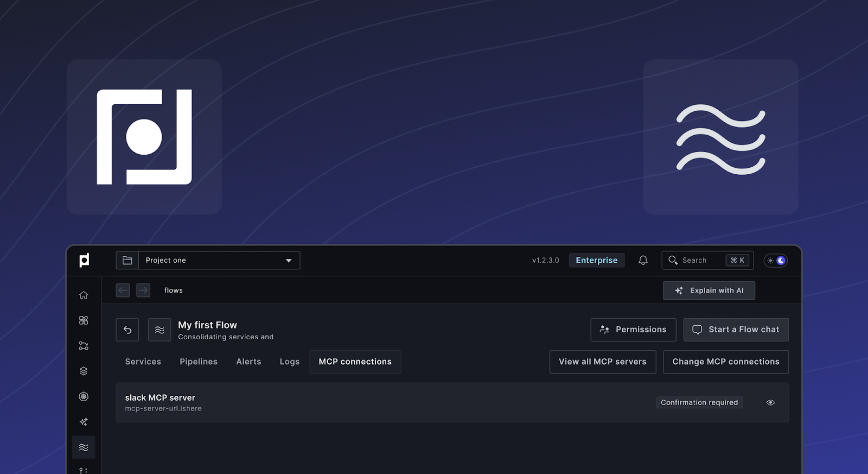
Task: Open the AI sparkles sidebar icon
Action: point(84,422)
